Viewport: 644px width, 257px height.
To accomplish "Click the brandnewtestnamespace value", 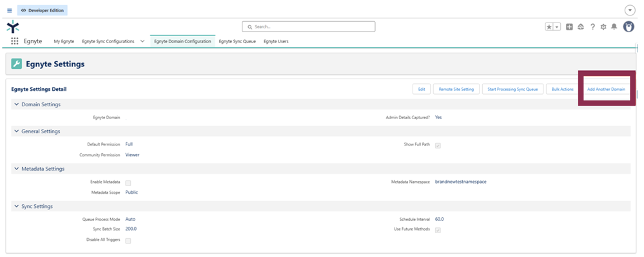I will pyautogui.click(x=460, y=182).
